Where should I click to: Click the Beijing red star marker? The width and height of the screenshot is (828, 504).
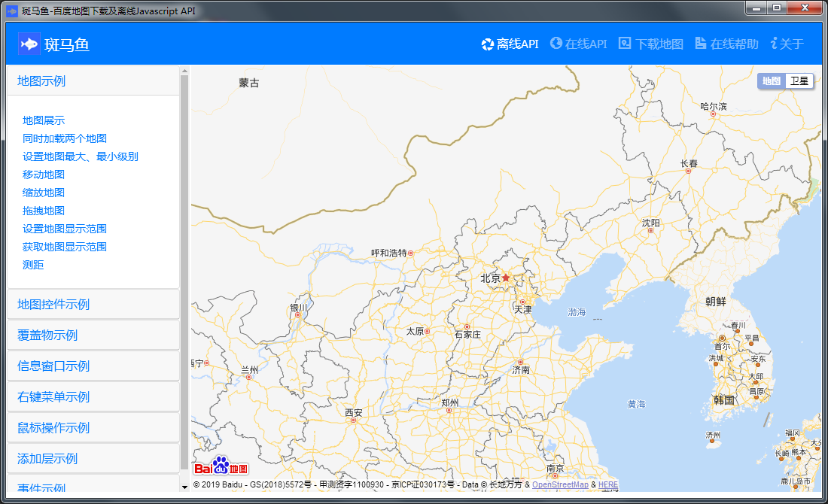[x=505, y=278]
